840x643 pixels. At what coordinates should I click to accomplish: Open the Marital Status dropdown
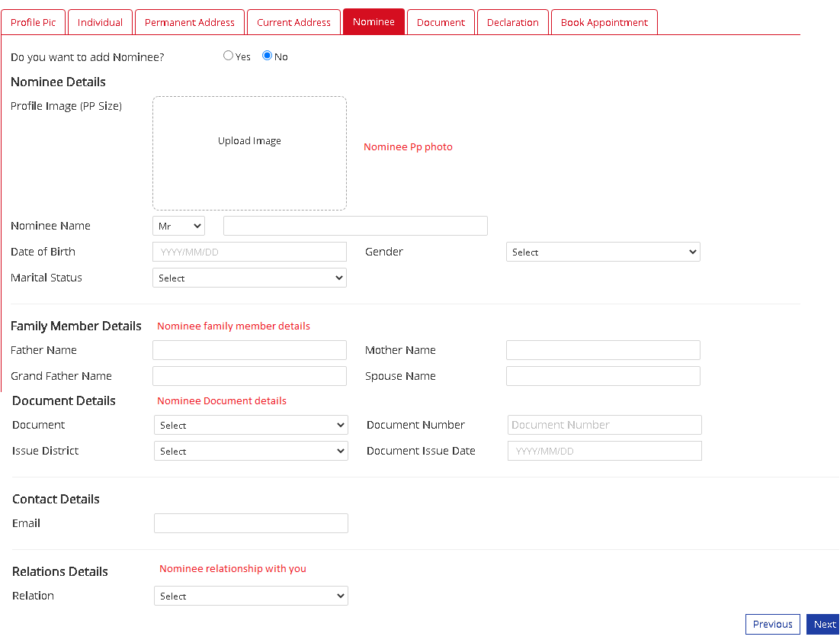249,278
